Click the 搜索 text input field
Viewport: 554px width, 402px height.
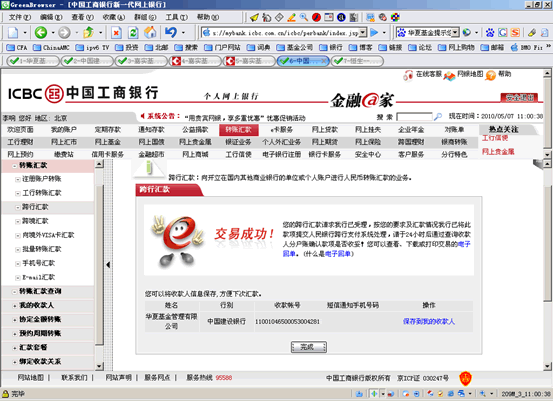(414, 117)
